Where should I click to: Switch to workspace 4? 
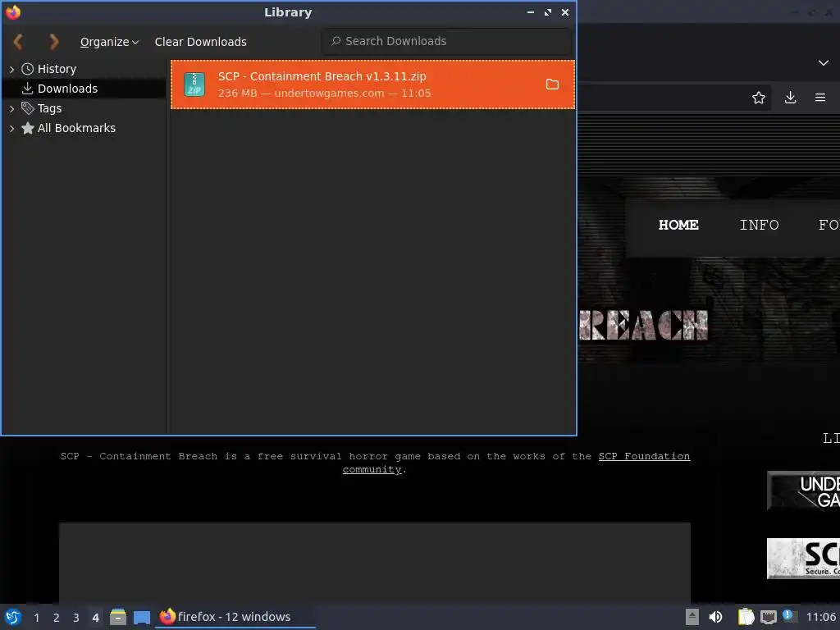(x=95, y=618)
